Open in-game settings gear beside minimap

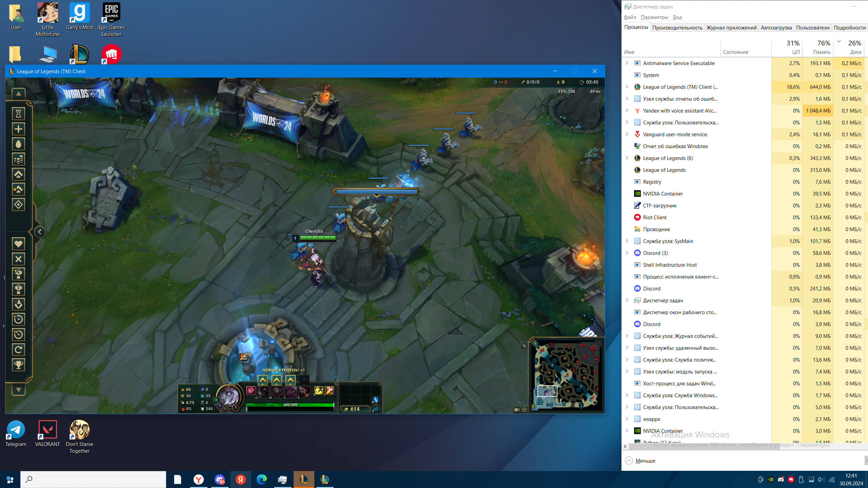coord(525,410)
